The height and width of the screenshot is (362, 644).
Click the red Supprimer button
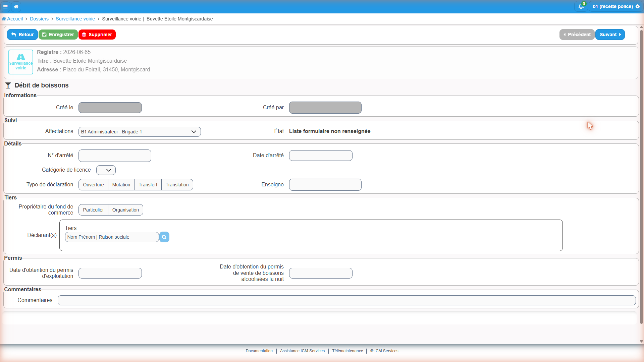[x=97, y=35]
